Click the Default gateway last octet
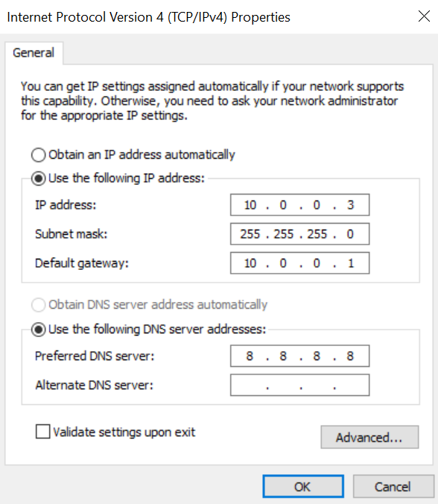The height and width of the screenshot is (504, 438). pyautogui.click(x=351, y=263)
